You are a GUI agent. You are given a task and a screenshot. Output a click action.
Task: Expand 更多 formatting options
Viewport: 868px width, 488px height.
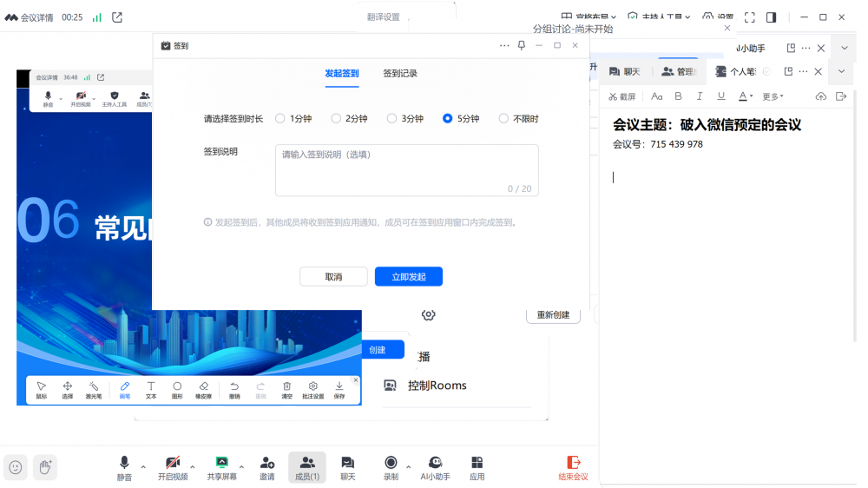(x=773, y=96)
